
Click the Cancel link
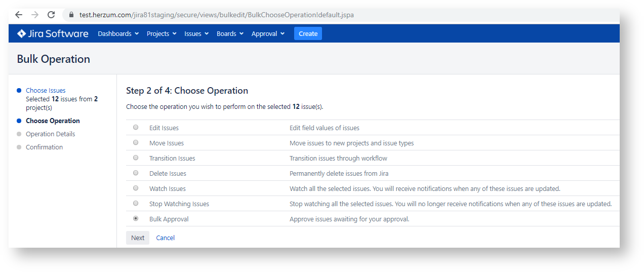(x=165, y=238)
